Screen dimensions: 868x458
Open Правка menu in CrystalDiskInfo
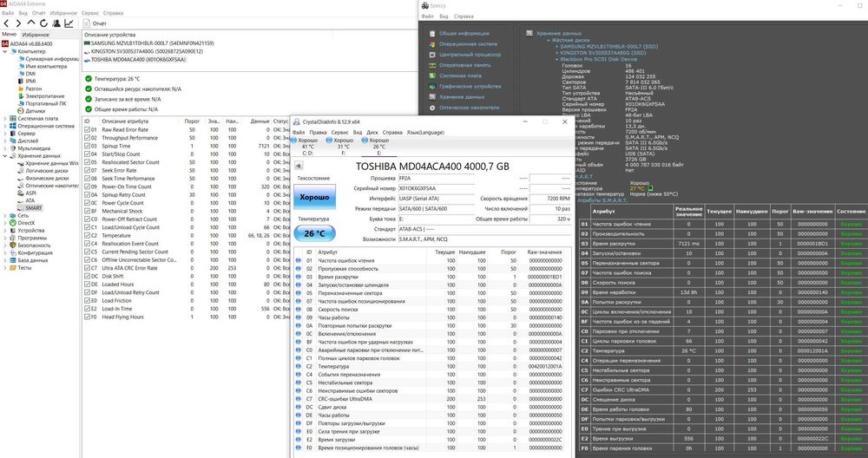coord(318,132)
